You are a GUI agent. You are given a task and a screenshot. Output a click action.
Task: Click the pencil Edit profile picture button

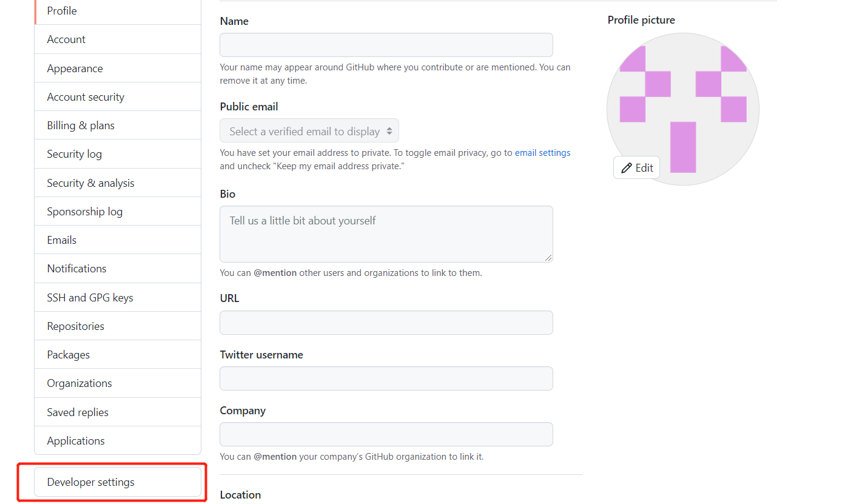[636, 168]
